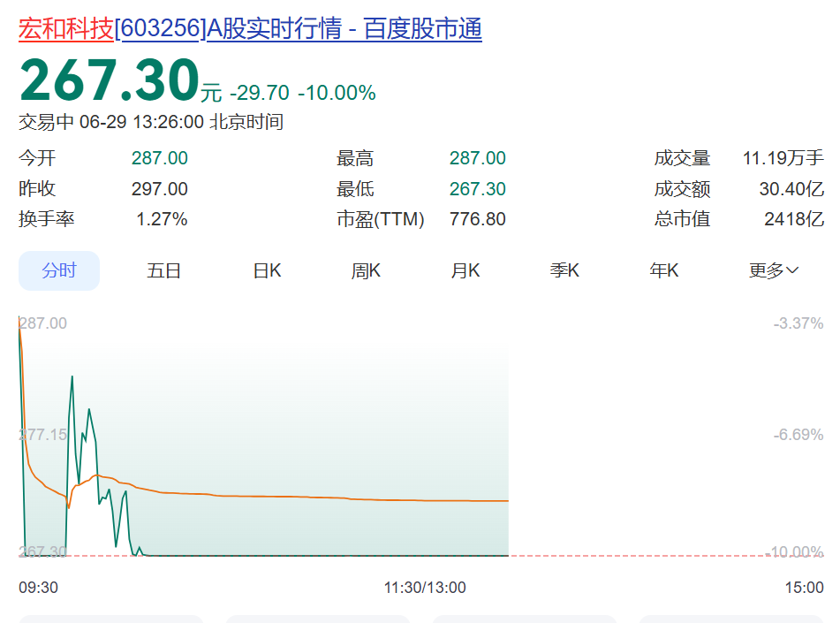Image resolution: width=840 pixels, height=623 pixels.
Task: Show the 季K chart tab
Action: (x=564, y=270)
